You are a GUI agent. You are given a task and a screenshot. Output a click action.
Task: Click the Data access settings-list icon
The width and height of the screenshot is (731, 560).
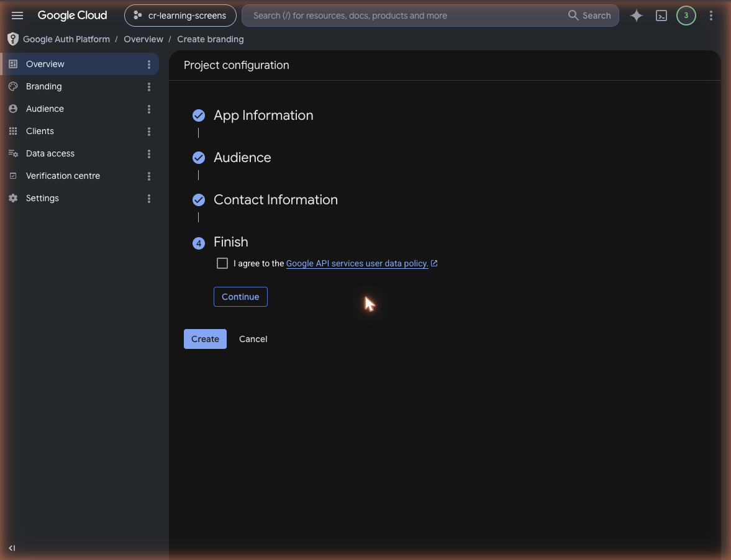pyautogui.click(x=13, y=153)
